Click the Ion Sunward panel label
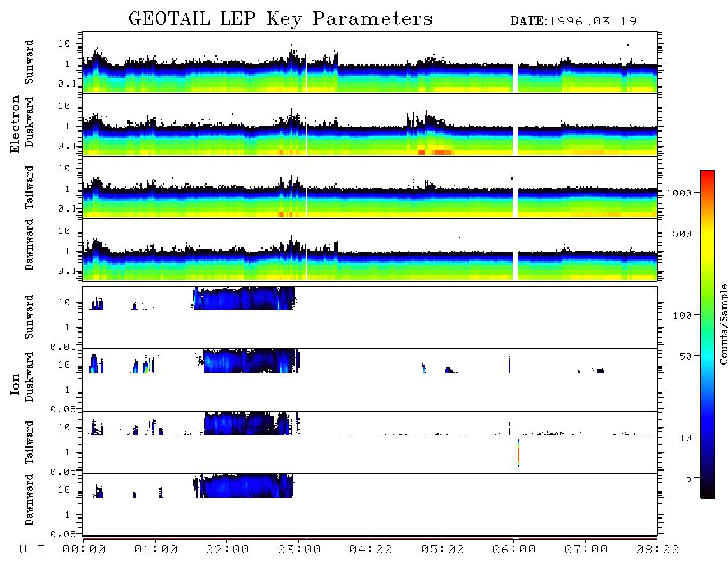Screen dimensions: 728x561 coord(29,317)
